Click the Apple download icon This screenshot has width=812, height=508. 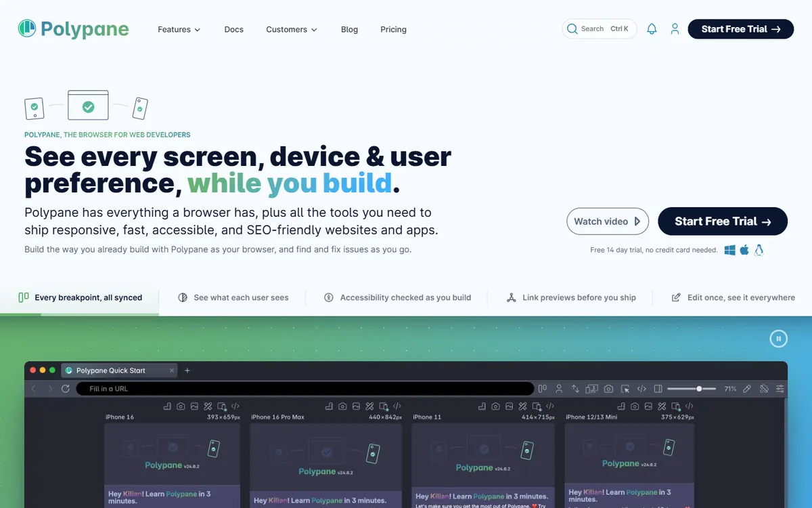pyautogui.click(x=744, y=250)
